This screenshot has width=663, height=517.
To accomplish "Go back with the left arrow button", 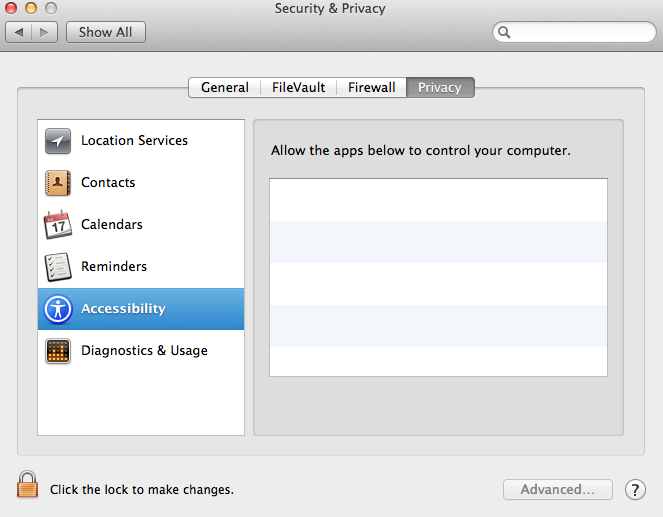I will coord(19,32).
